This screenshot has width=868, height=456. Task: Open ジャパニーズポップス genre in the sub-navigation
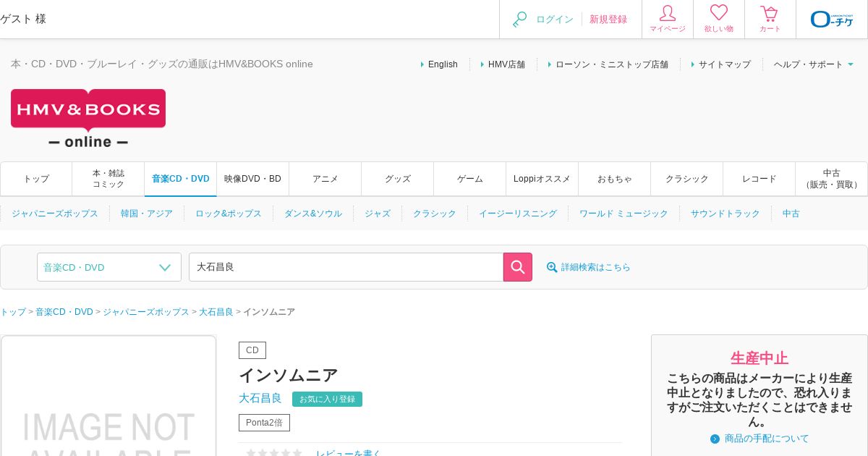55,214
